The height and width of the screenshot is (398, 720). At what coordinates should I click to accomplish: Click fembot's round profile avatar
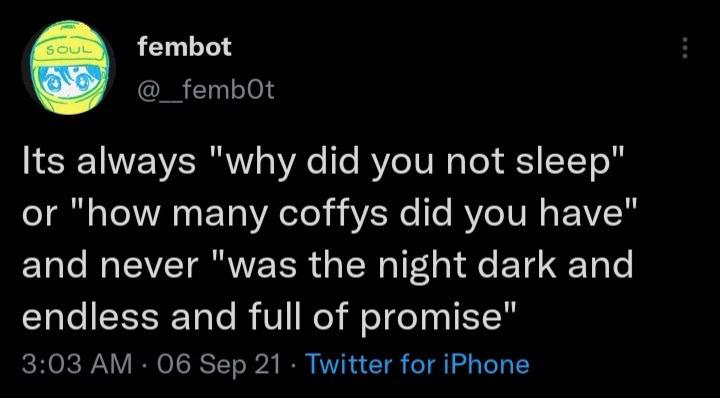(x=68, y=67)
